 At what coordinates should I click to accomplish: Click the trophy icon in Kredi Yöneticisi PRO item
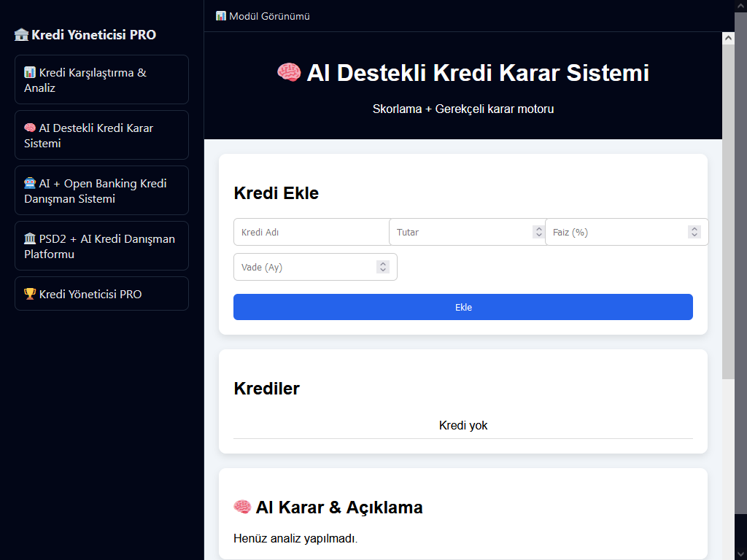30,295
